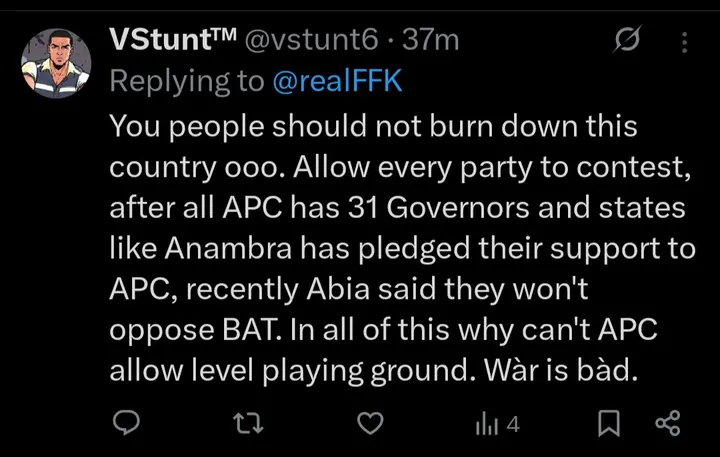Click the VStunt display name
Image resolution: width=720 pixels, height=457 pixels.
click(171, 40)
